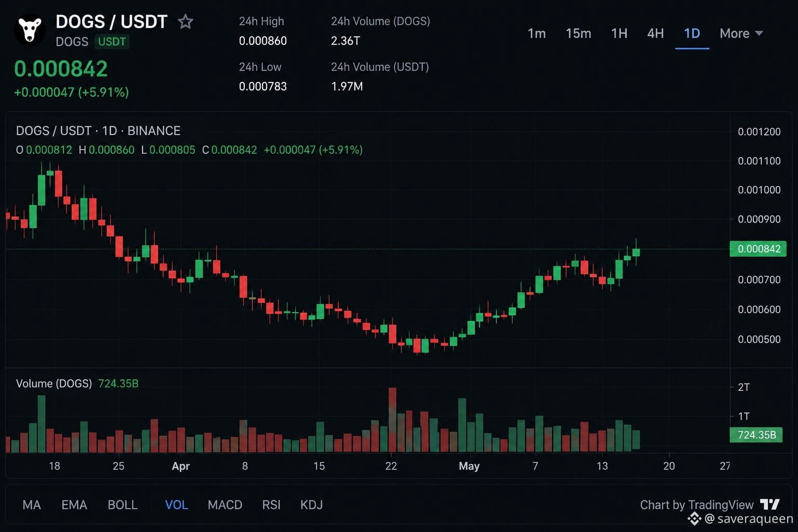Enable the BOLL indicator
This screenshot has height=532, width=798.
click(x=123, y=505)
